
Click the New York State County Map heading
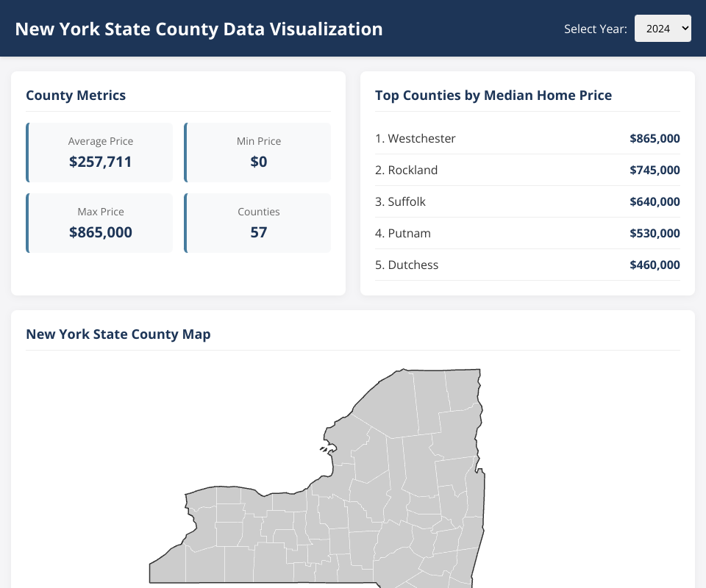coord(118,334)
